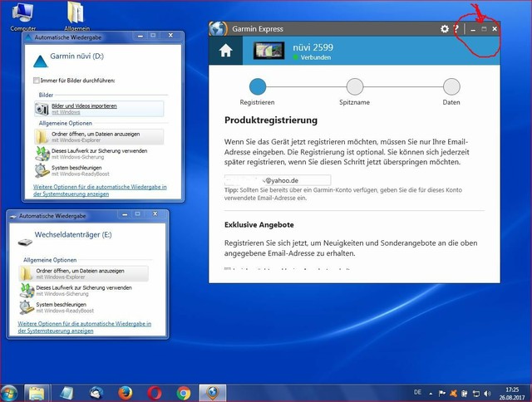532x402 pixels.
Task: Click the Garmin Express home icon
Action: tap(225, 51)
